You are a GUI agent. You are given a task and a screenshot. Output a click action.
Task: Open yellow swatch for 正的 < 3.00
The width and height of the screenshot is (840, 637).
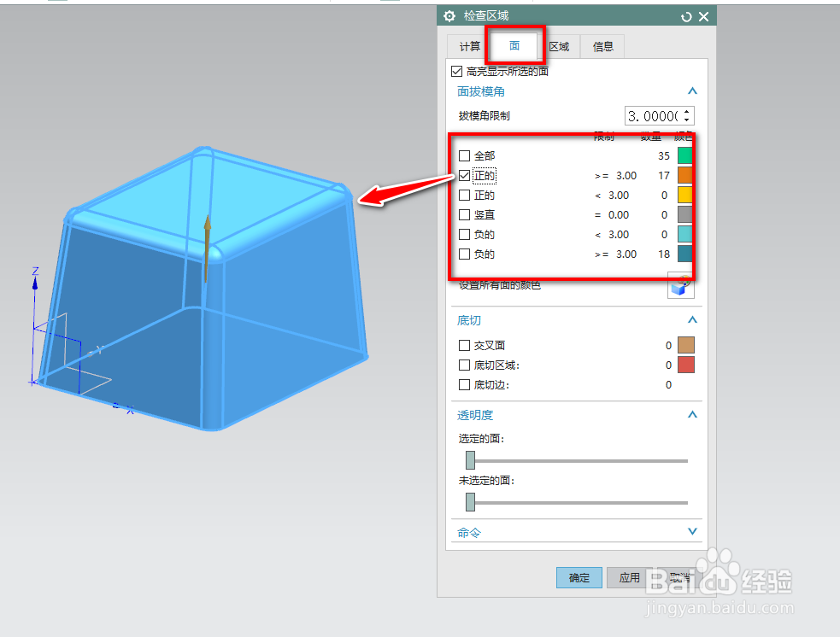point(684,195)
